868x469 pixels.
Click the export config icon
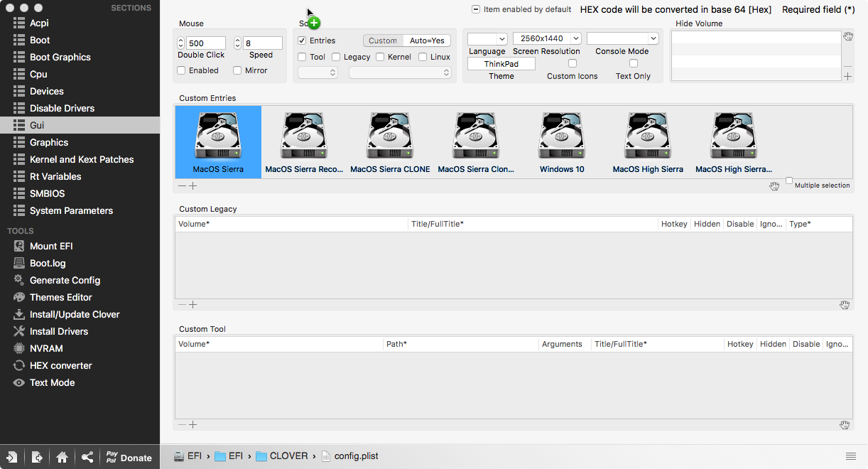pos(37,458)
